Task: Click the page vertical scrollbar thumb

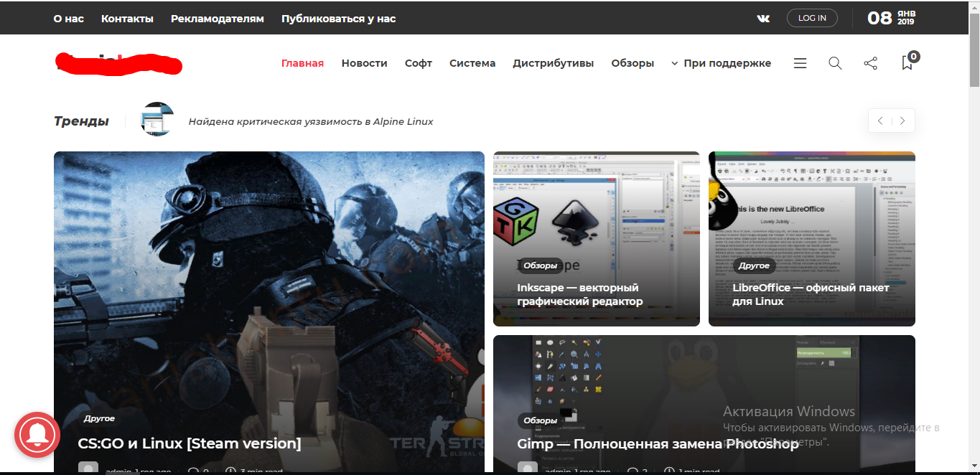Action: coord(974,49)
